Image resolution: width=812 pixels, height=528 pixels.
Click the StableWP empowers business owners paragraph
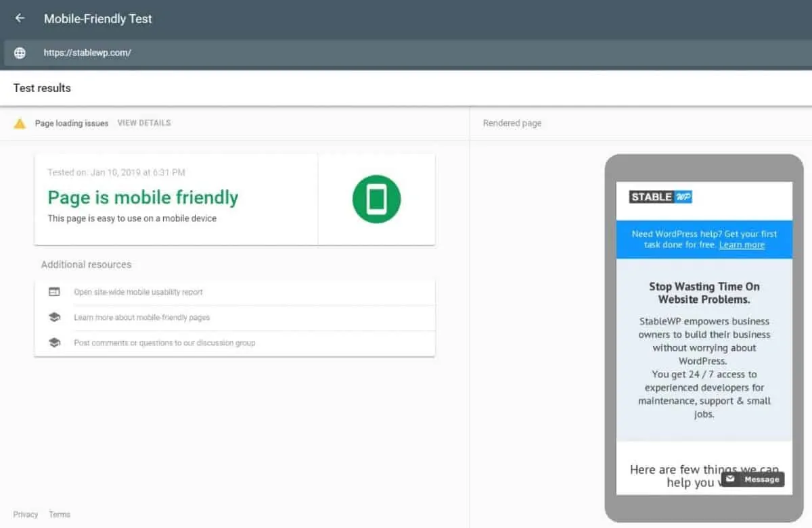point(704,367)
